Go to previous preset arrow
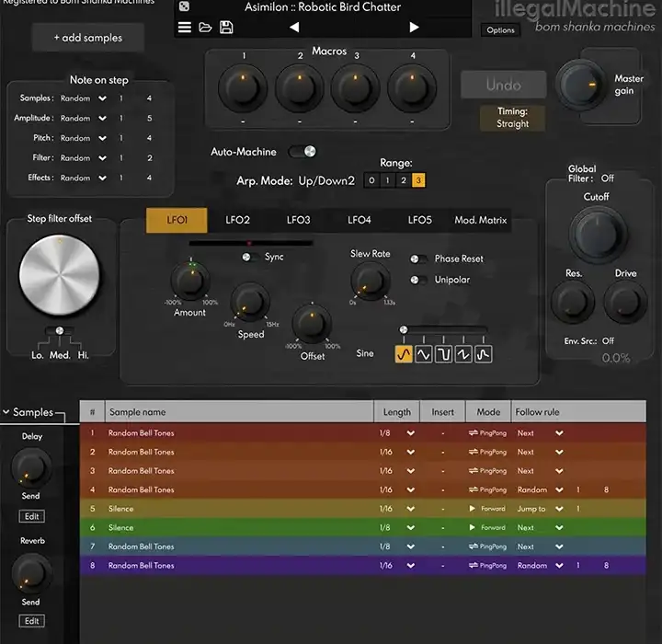662x644 pixels. pos(294,28)
